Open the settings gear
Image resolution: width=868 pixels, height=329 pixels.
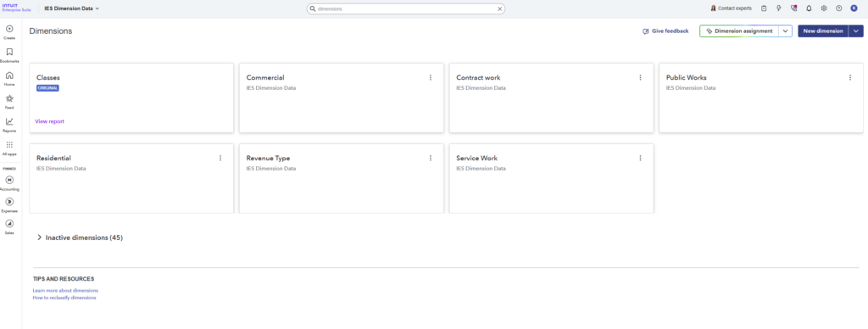tap(824, 8)
